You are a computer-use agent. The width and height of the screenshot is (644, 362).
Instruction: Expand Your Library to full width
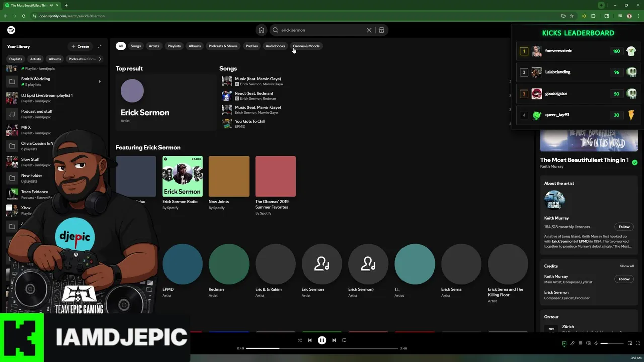(99, 46)
